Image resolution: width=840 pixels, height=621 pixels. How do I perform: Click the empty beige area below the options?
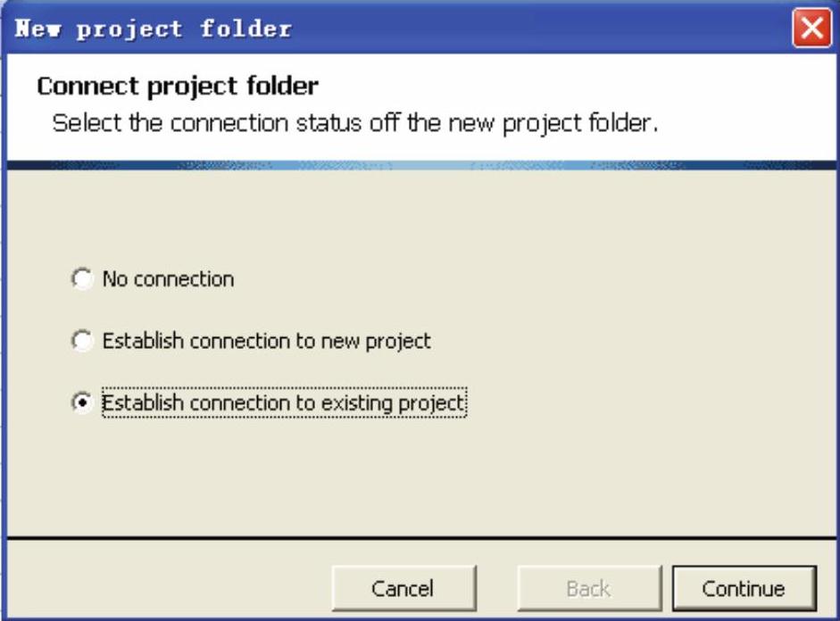(420, 477)
